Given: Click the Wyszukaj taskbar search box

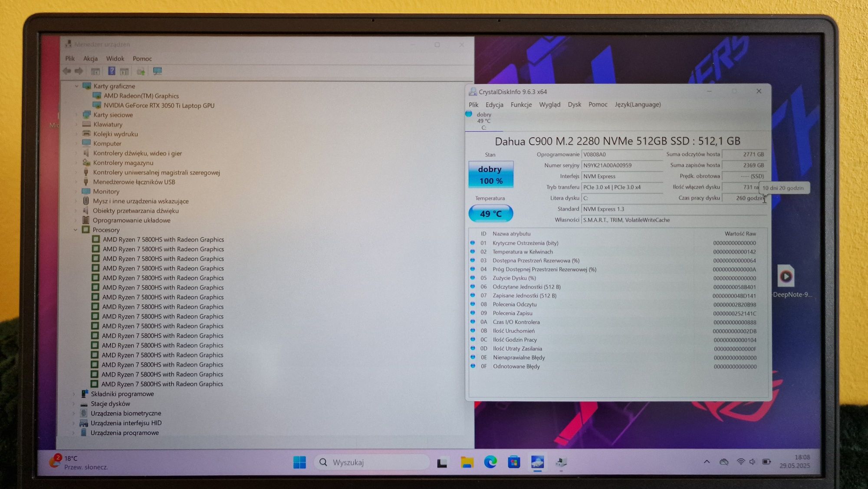Looking at the screenshot, I should (x=372, y=463).
